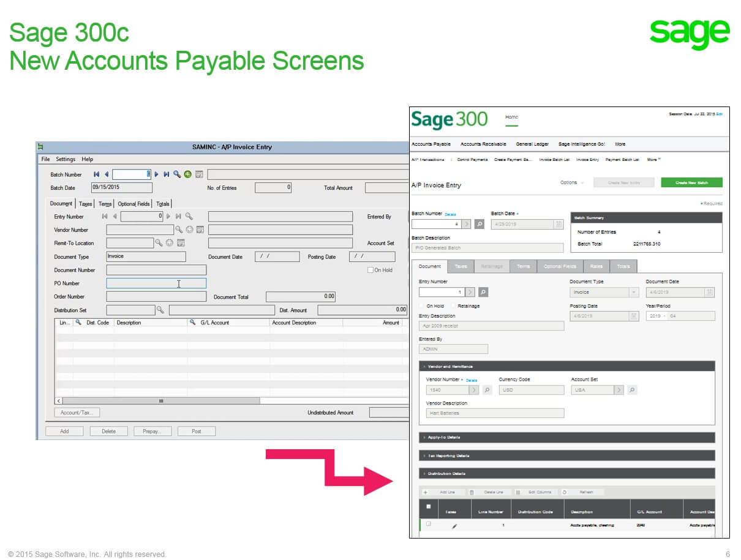The height and width of the screenshot is (560, 741).
Task: Switch to Totals tab in SAMINC window
Action: click(162, 204)
